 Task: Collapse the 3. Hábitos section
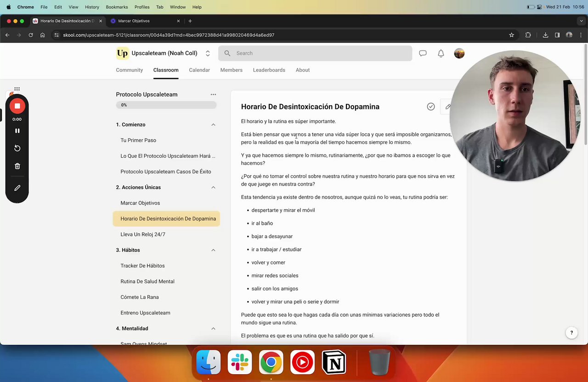pos(213,250)
